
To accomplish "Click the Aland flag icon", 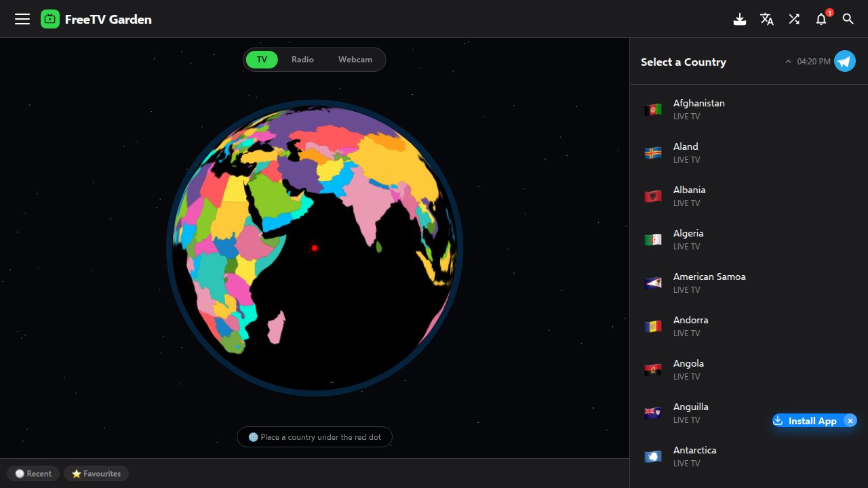I will [x=653, y=152].
